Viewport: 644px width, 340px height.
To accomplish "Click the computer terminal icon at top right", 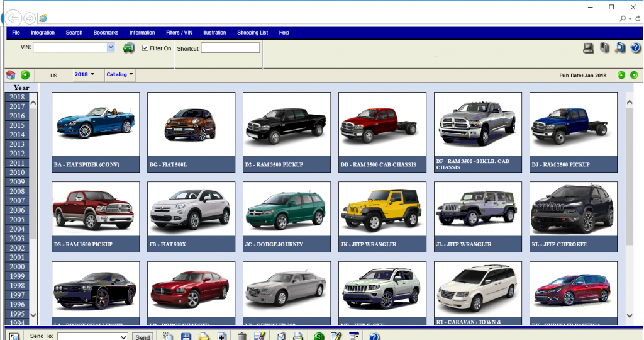I will tap(588, 48).
